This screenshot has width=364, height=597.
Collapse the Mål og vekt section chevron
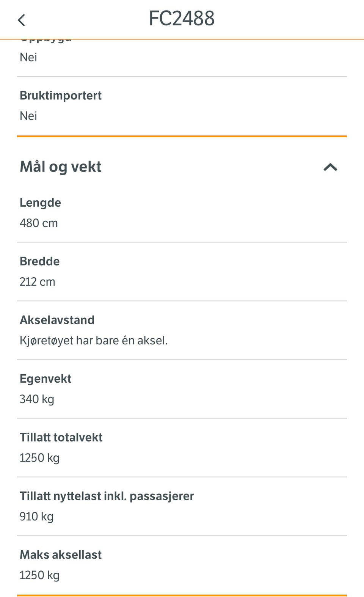[x=330, y=167]
